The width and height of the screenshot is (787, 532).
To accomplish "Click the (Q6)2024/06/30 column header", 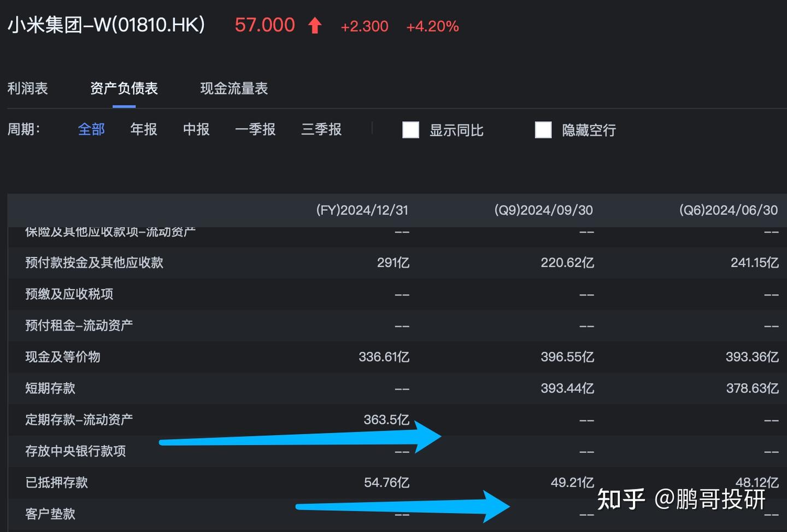I will point(727,210).
